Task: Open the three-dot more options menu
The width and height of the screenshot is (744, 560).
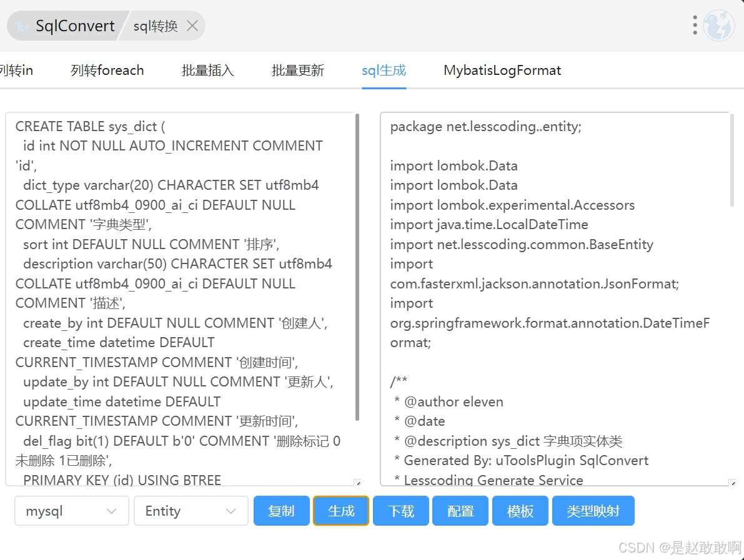Action: click(x=695, y=25)
